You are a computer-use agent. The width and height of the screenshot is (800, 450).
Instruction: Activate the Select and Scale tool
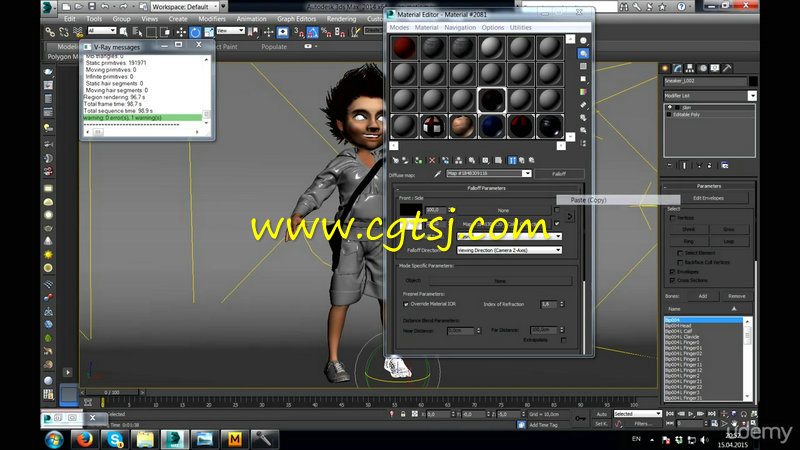209,33
